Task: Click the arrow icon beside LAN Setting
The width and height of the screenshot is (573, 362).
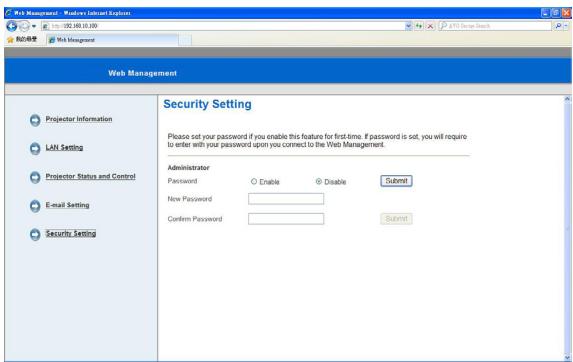Action: click(35, 148)
